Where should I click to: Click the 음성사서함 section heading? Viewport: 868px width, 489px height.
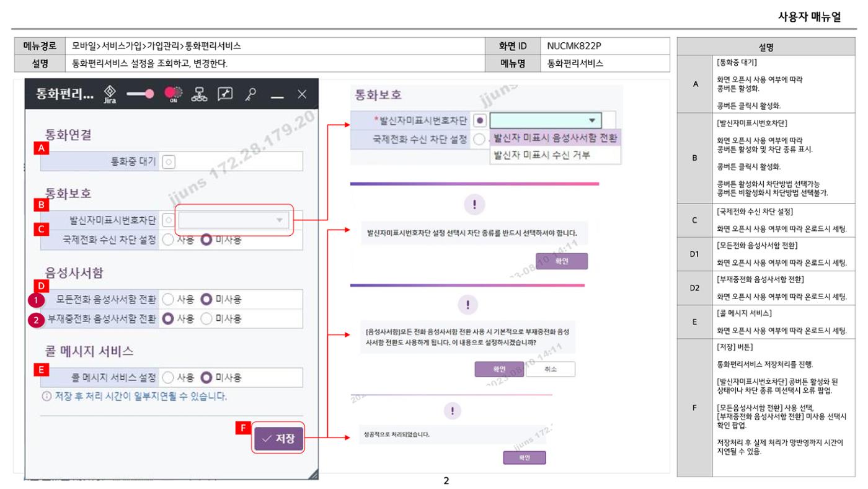[x=74, y=272]
